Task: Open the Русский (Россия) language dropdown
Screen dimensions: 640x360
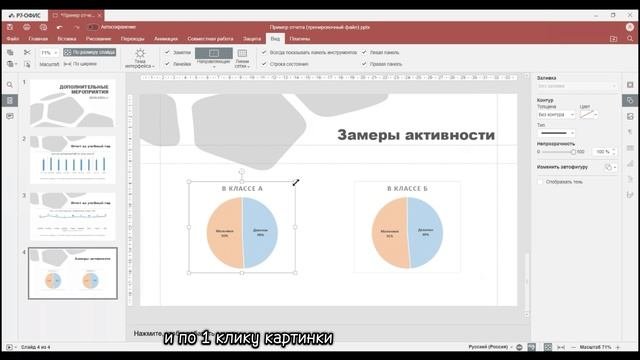Action: (491, 347)
